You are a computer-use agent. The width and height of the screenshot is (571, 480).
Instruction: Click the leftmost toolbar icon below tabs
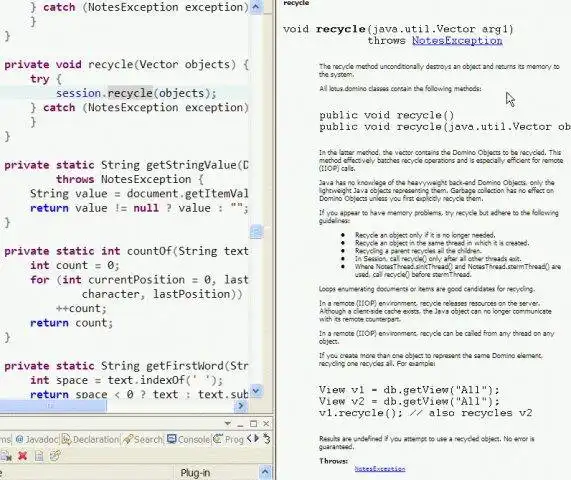(6, 456)
